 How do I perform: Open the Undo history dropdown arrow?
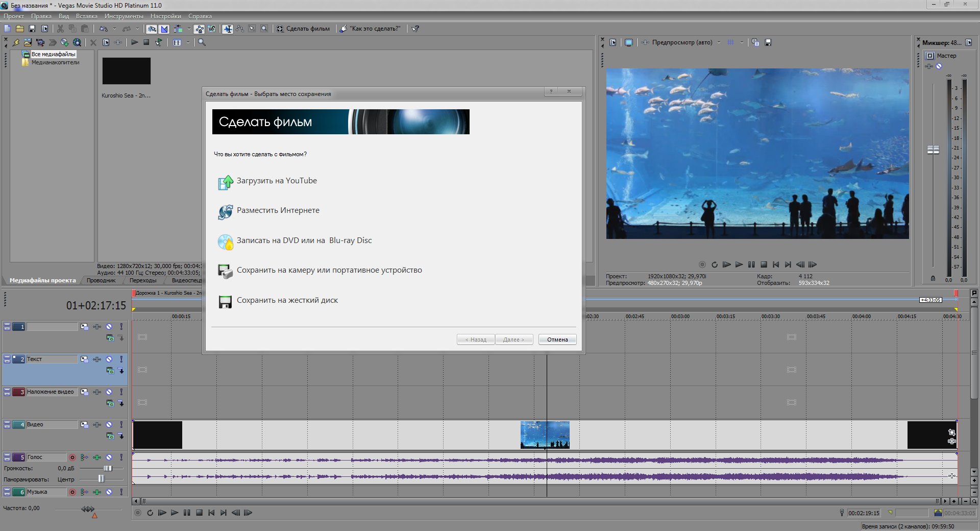click(x=114, y=29)
